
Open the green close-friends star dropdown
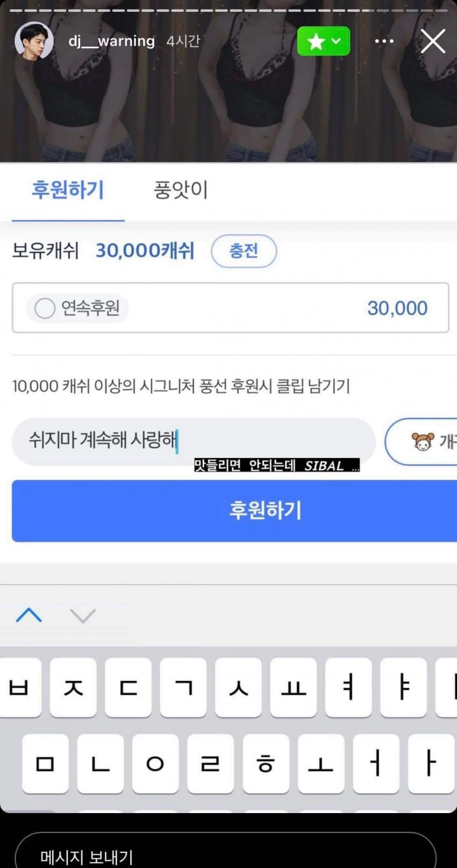324,41
